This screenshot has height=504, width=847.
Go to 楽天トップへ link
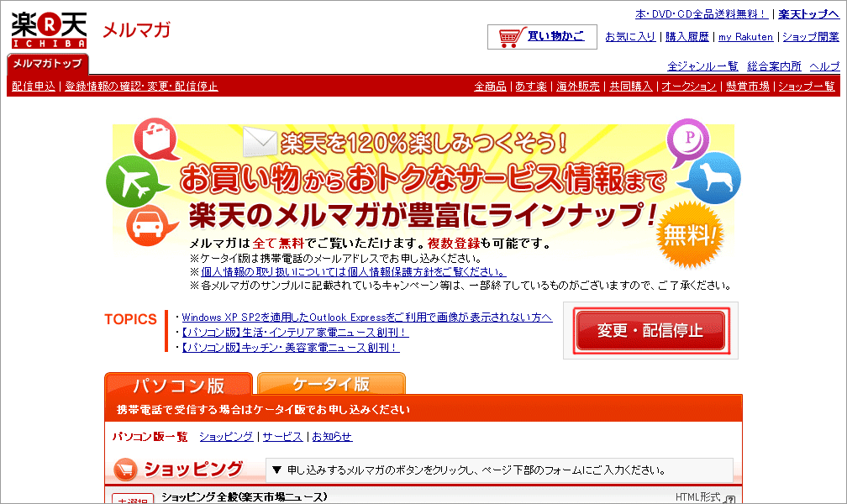(x=808, y=14)
